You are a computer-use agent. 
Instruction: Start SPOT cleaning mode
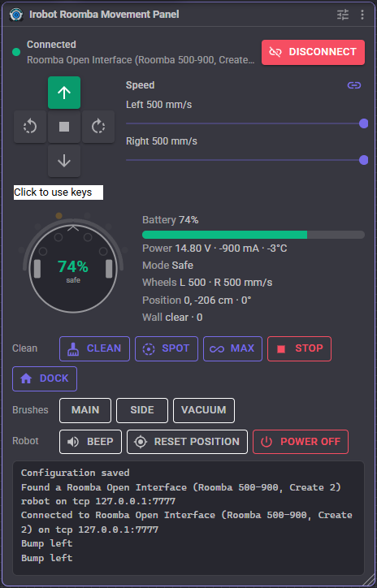[x=167, y=348]
